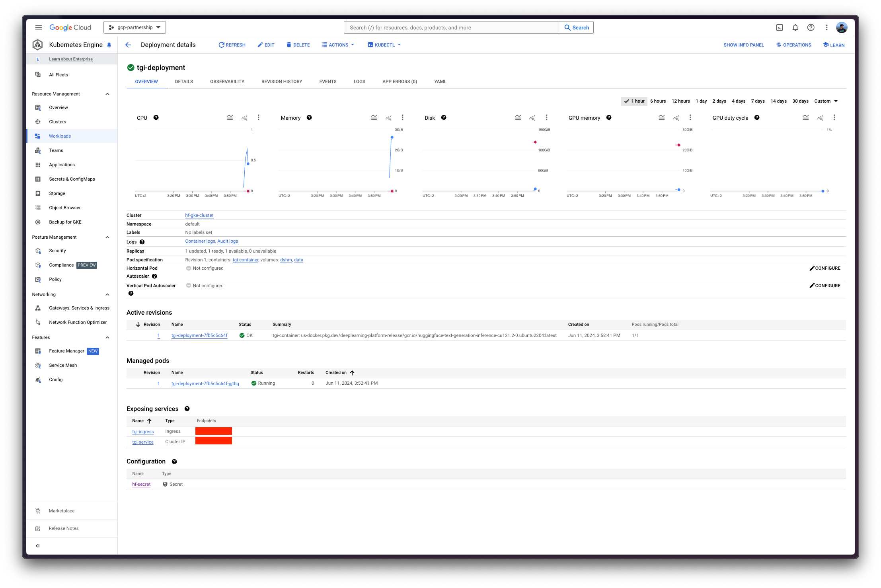The image size is (881, 588).
Task: Open the gcp-partnership project selector
Action: coord(134,27)
